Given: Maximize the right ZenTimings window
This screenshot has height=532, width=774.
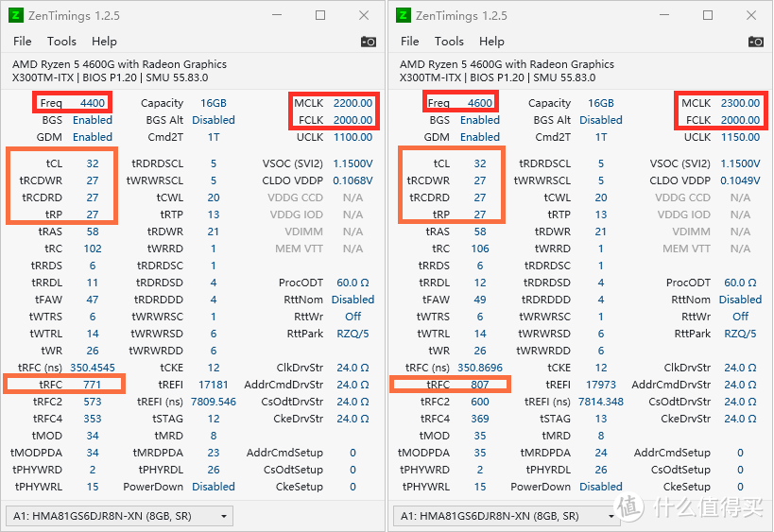Looking at the screenshot, I should pyautogui.click(x=707, y=15).
